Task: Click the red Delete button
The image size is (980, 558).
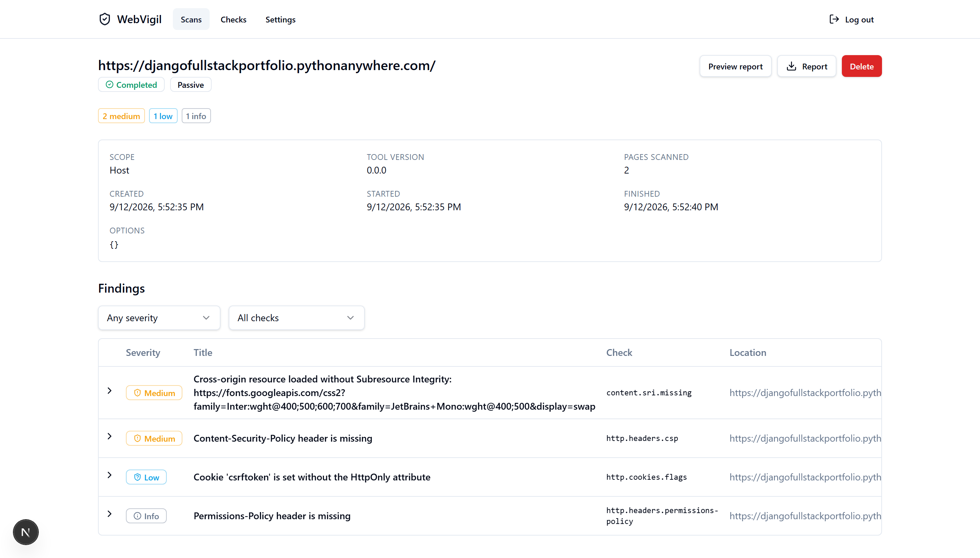Action: (861, 66)
